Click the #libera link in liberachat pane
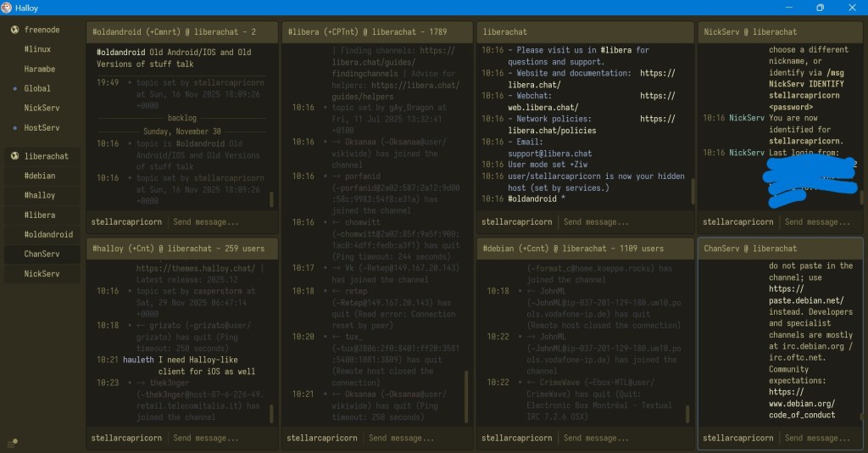This screenshot has width=868, height=453. point(615,50)
